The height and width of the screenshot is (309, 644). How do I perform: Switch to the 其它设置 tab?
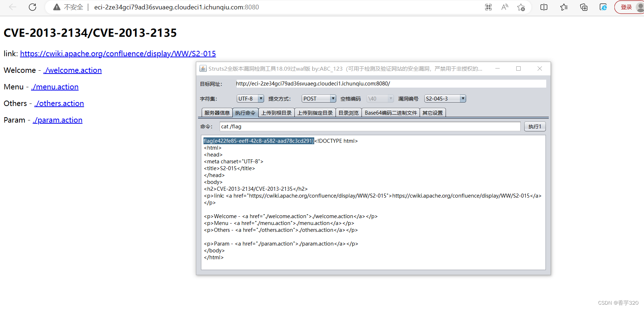433,113
